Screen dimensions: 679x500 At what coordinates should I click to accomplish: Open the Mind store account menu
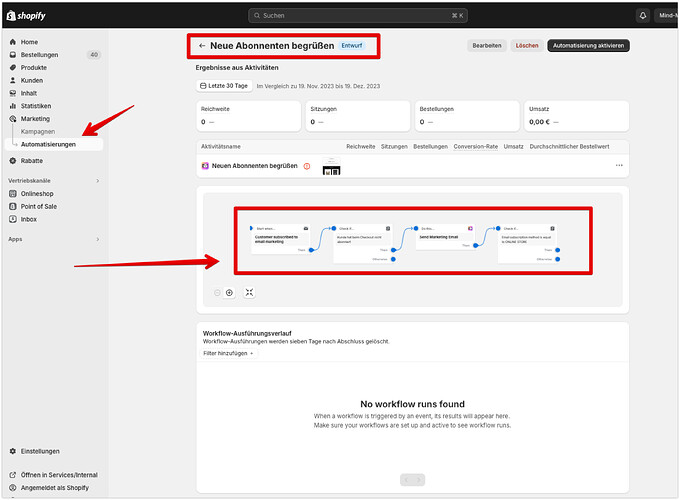coord(667,16)
